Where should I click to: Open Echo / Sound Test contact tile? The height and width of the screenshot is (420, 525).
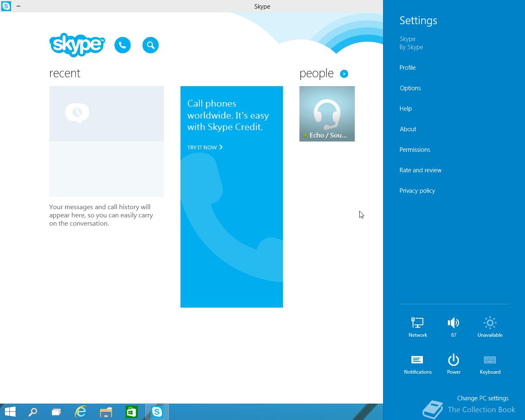(327, 114)
